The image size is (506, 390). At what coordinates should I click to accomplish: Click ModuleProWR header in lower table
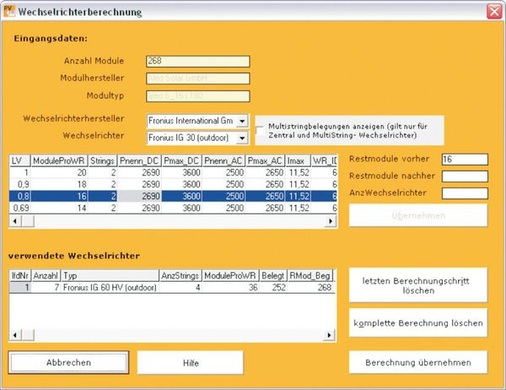coord(230,276)
